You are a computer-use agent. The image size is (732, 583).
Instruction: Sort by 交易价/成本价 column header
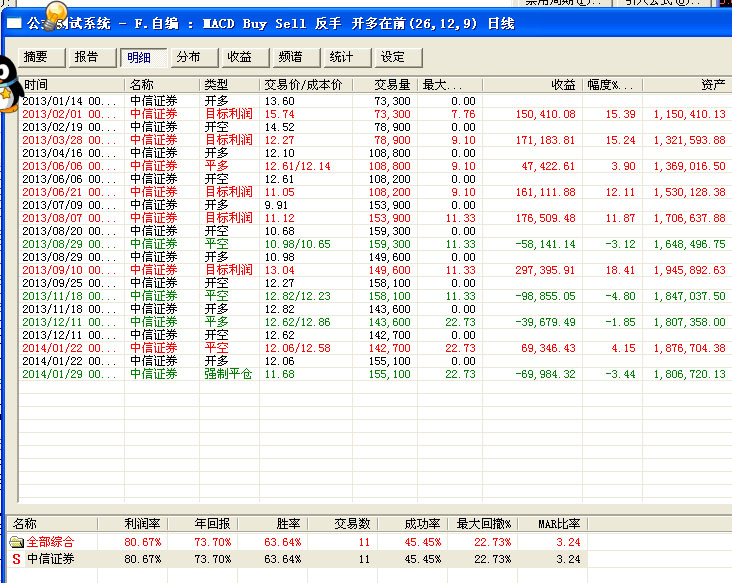(306, 85)
